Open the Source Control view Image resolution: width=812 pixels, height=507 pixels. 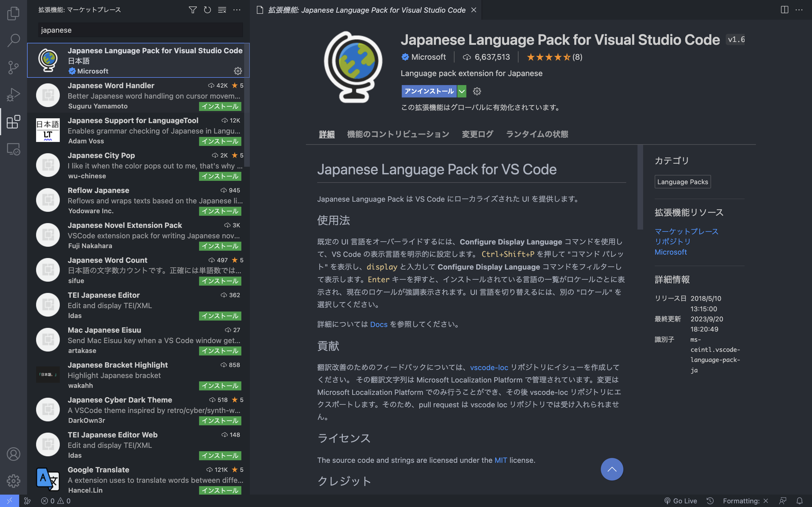14,67
